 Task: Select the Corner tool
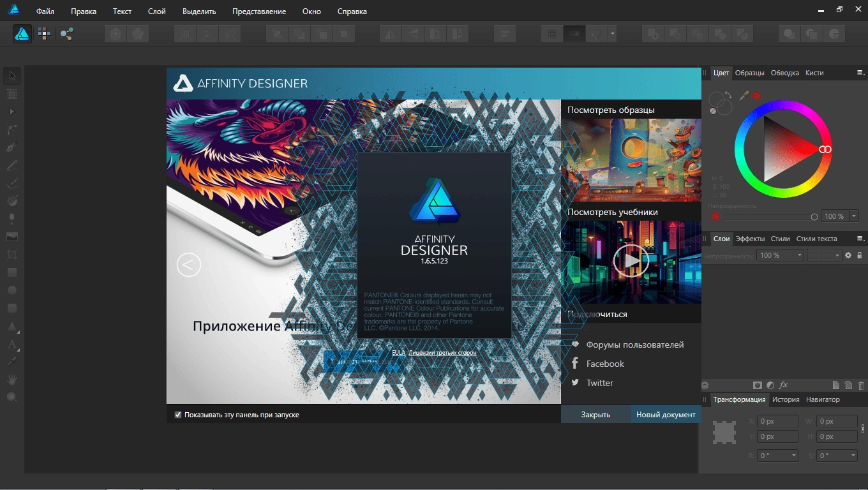[11, 130]
